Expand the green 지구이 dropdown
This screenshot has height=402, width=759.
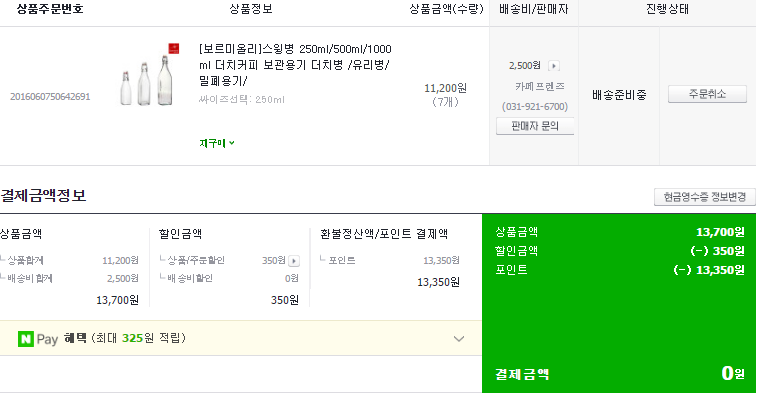click(217, 143)
